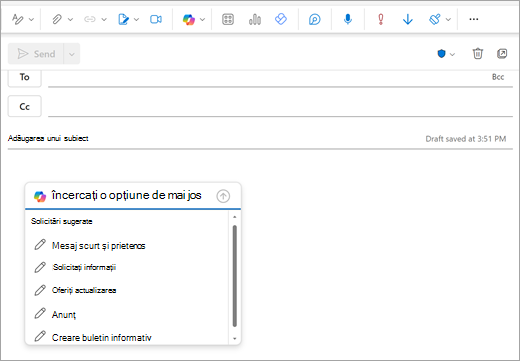Mark message as high importance
Screen dimensions: 520x361
381,19
